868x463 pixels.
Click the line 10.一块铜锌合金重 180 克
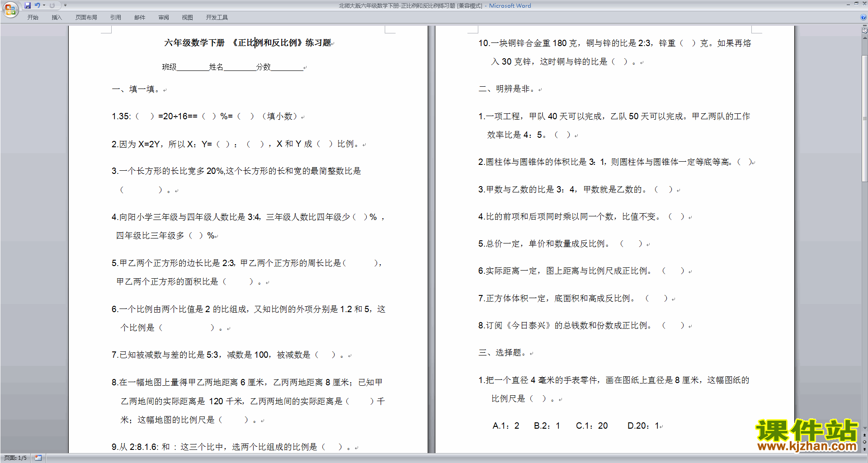pos(615,43)
